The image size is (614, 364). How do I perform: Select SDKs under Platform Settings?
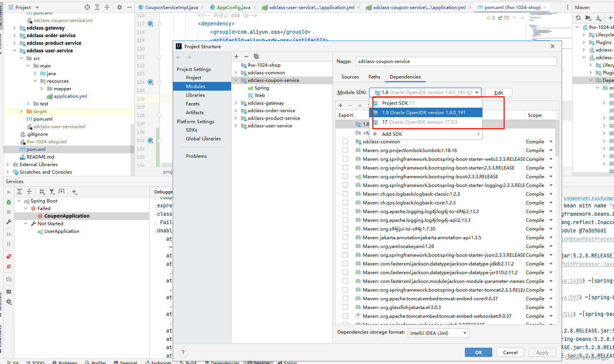(x=192, y=130)
